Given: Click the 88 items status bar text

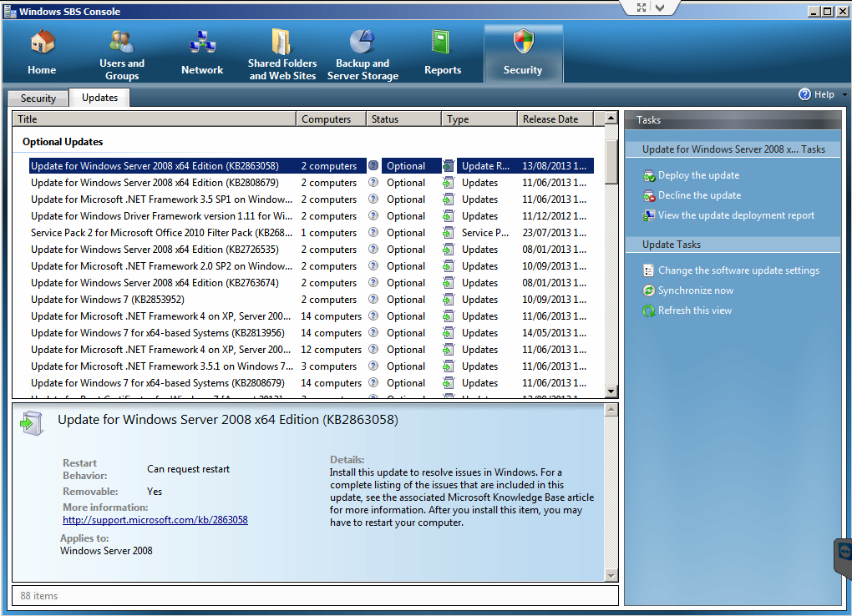Looking at the screenshot, I should (x=39, y=596).
